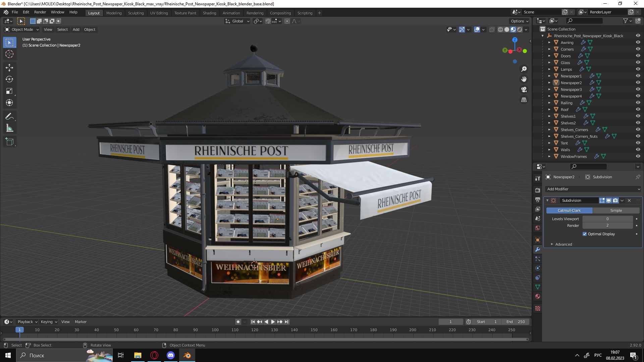This screenshot has width=644, height=362.
Task: Open the Render menu
Action: click(x=40, y=12)
